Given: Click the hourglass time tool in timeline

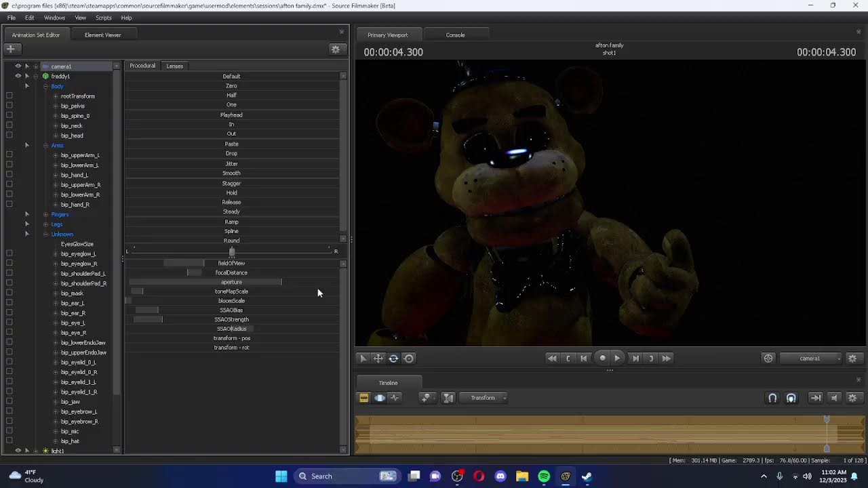Looking at the screenshot, I should (x=448, y=398).
